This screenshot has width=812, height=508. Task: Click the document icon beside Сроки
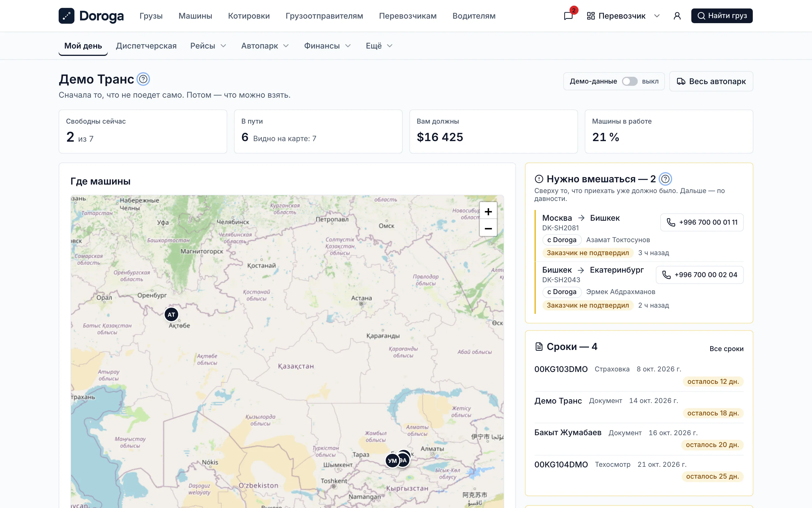tap(539, 347)
